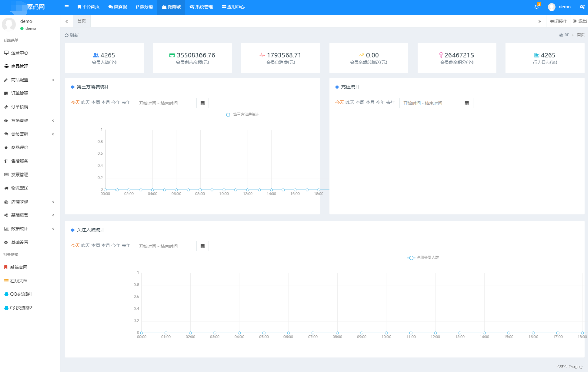Click RF breadcrumb link
Viewport: 588px width, 372px height.
point(564,35)
